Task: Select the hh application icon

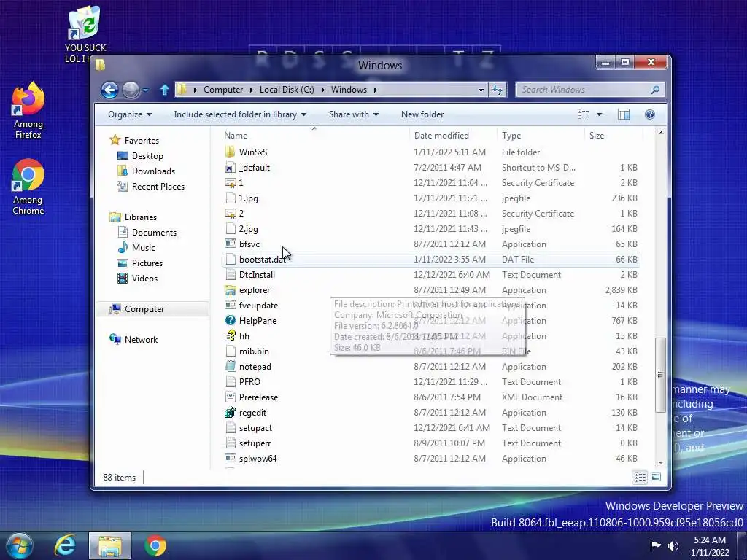Action: coord(230,335)
